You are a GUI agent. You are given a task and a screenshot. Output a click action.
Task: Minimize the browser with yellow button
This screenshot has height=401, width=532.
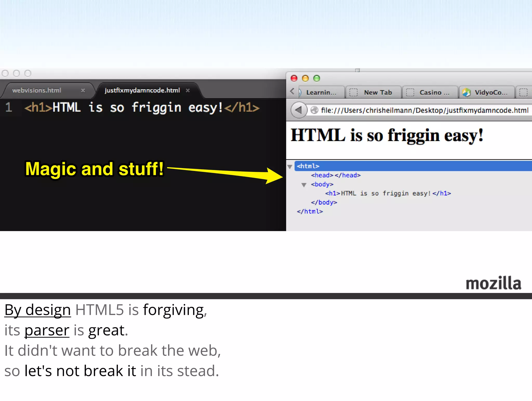click(x=305, y=78)
